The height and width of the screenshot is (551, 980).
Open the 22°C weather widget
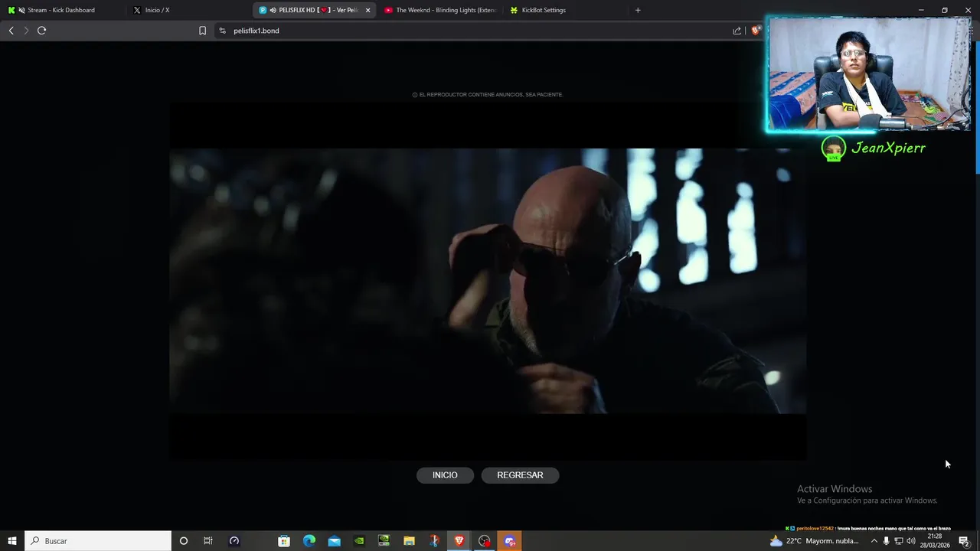tap(815, 541)
